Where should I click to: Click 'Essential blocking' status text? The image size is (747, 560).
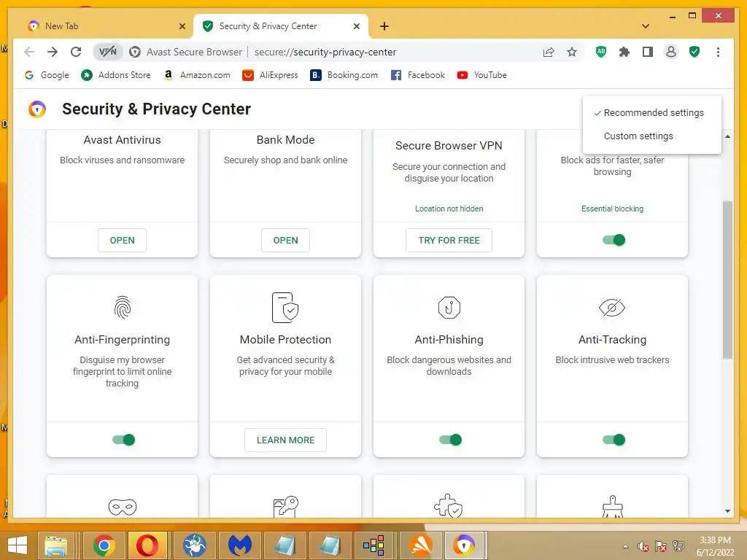612,209
